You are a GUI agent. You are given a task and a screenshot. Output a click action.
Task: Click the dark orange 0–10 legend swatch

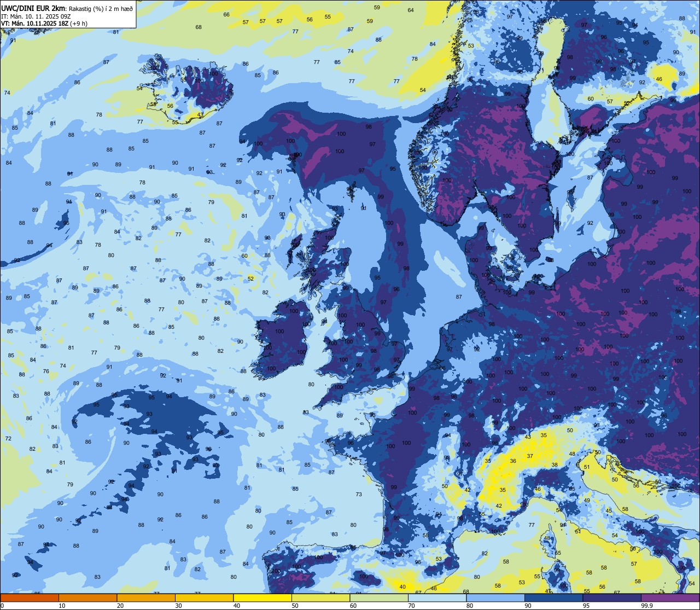click(x=30, y=597)
